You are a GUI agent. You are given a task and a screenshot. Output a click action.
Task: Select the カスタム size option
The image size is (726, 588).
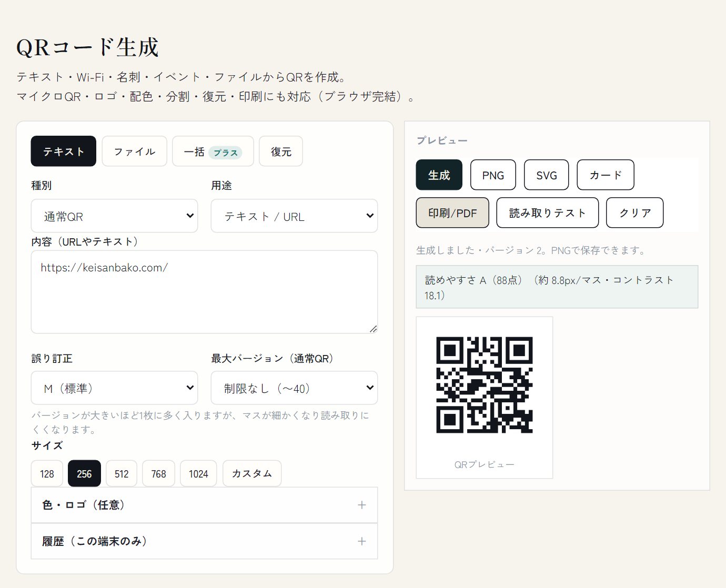tap(252, 474)
